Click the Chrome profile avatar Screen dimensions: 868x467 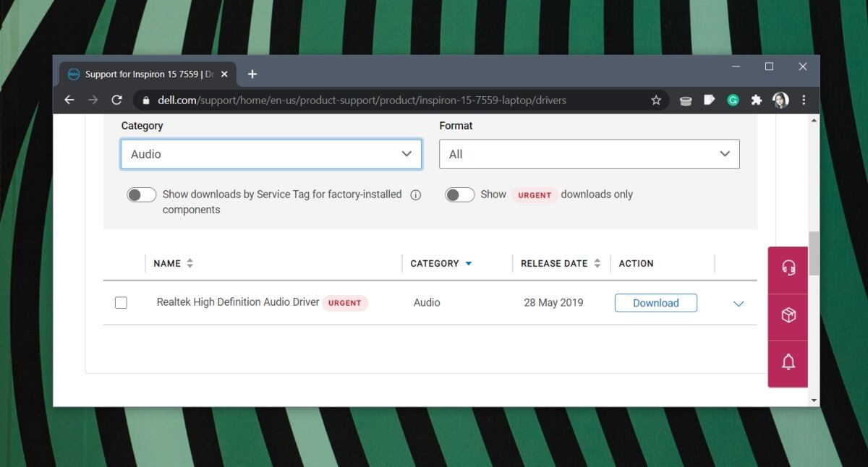pyautogui.click(x=780, y=100)
